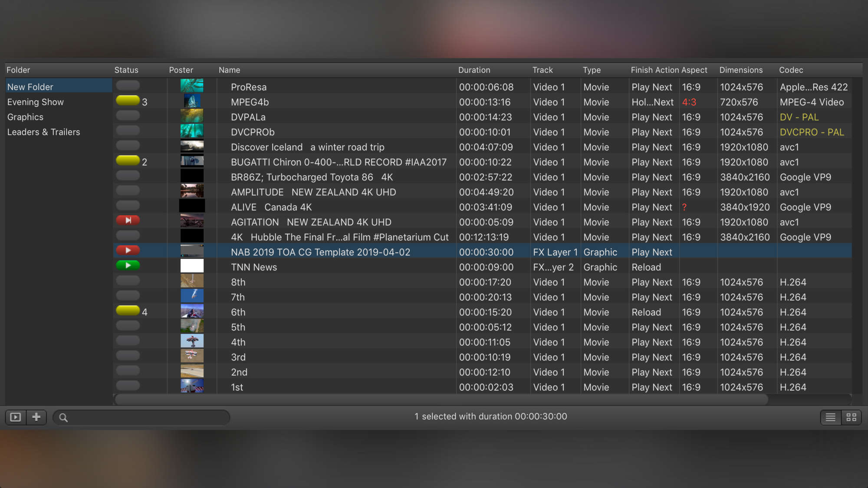This screenshot has width=868, height=488.
Task: Toggle gray status pill for ProRes clip
Action: point(128,85)
